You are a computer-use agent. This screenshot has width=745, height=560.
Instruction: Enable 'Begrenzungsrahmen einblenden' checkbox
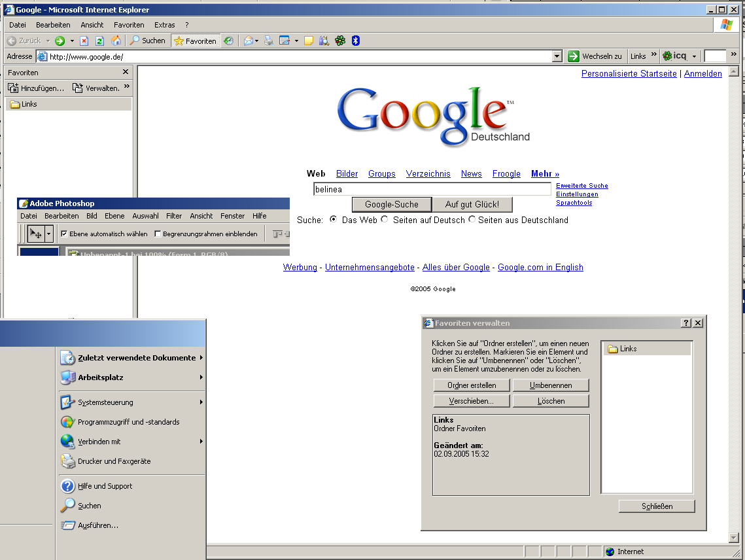point(158,234)
